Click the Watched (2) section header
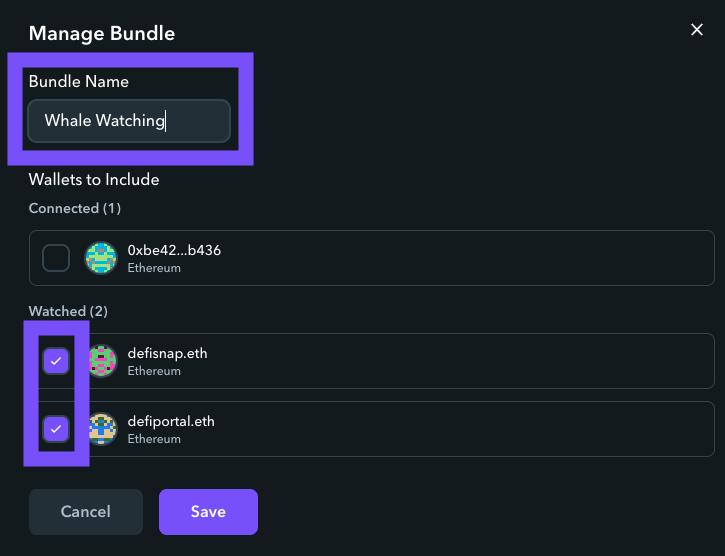 pyautogui.click(x=68, y=311)
